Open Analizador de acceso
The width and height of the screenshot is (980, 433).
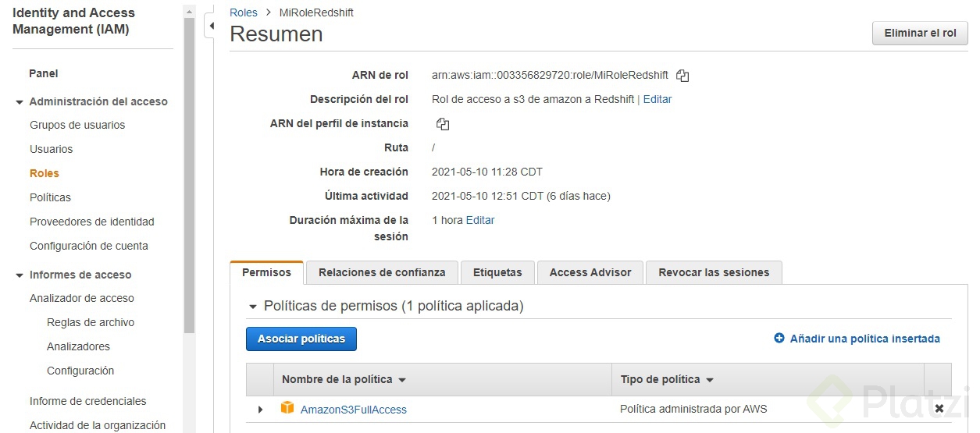(x=82, y=298)
